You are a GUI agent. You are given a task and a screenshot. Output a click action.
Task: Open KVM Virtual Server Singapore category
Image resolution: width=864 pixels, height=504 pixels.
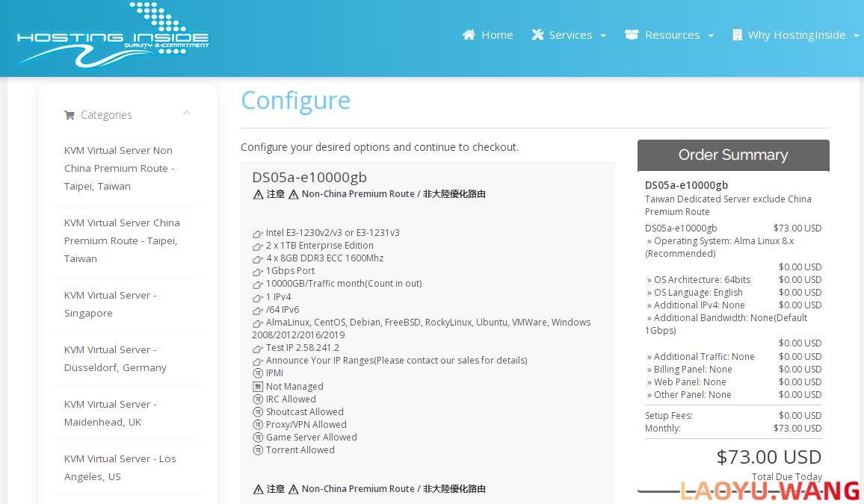(110, 305)
